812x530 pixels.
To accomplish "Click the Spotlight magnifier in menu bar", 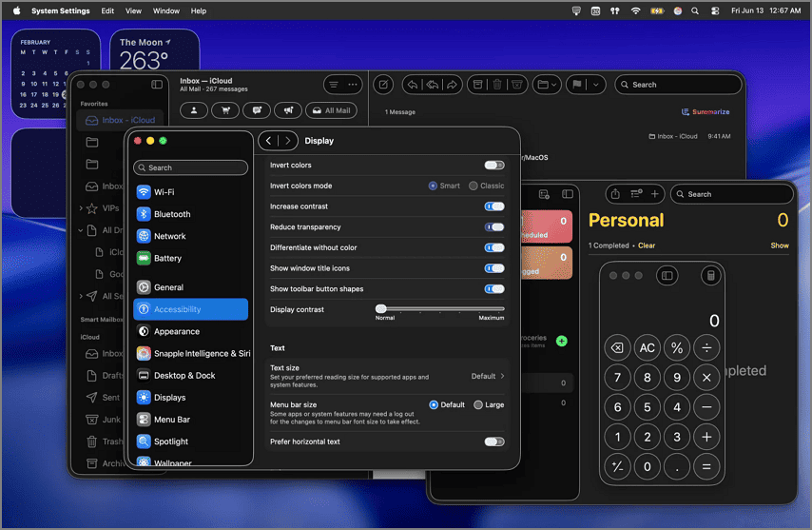I will [x=695, y=10].
